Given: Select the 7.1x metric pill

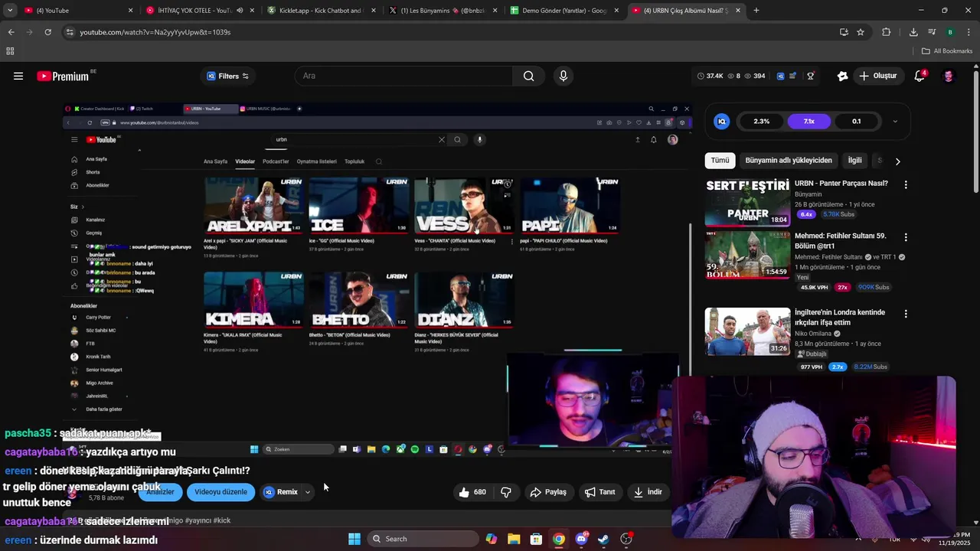Looking at the screenshot, I should click(x=809, y=121).
